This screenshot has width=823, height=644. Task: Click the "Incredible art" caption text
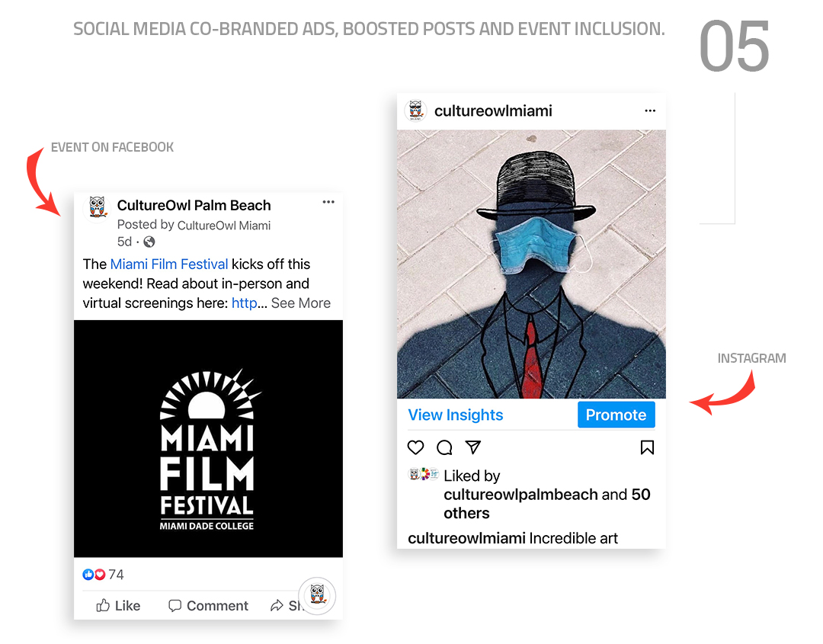coord(574,539)
